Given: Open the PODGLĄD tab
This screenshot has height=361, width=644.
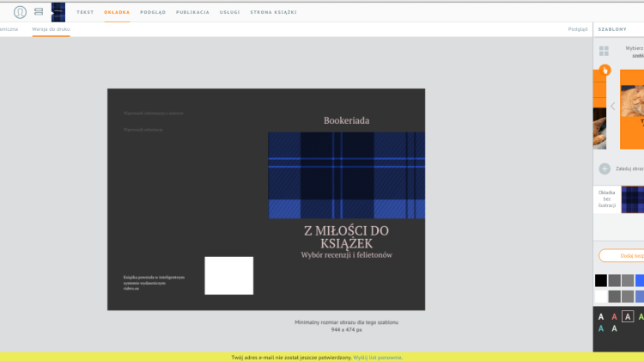Looking at the screenshot, I should [153, 12].
